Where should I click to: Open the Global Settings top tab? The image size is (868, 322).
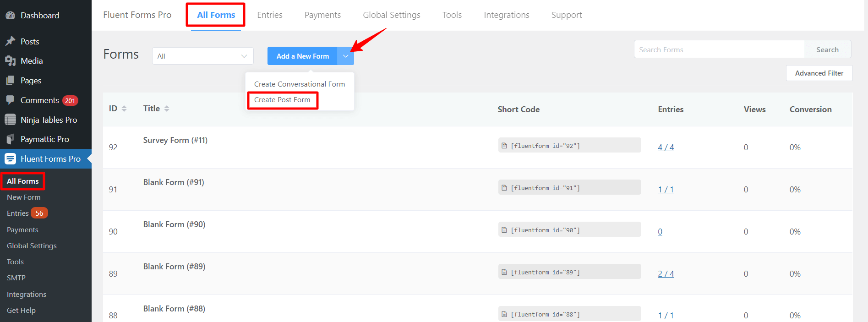click(392, 15)
